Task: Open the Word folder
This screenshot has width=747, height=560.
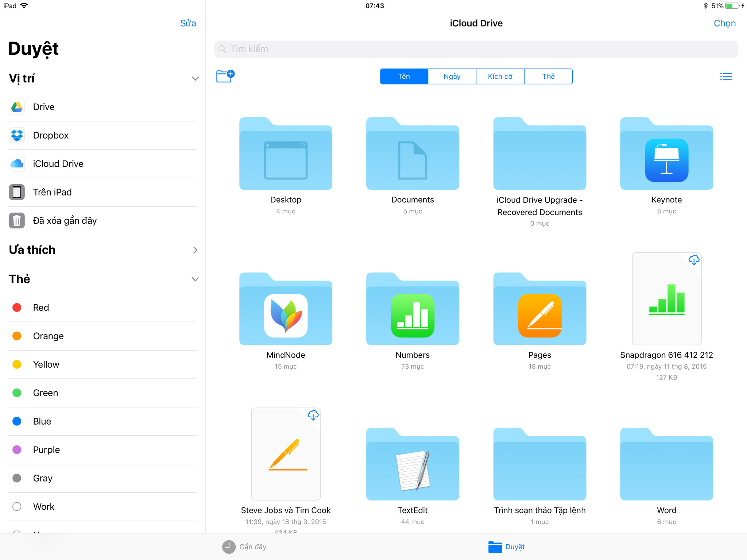Action: click(x=666, y=464)
